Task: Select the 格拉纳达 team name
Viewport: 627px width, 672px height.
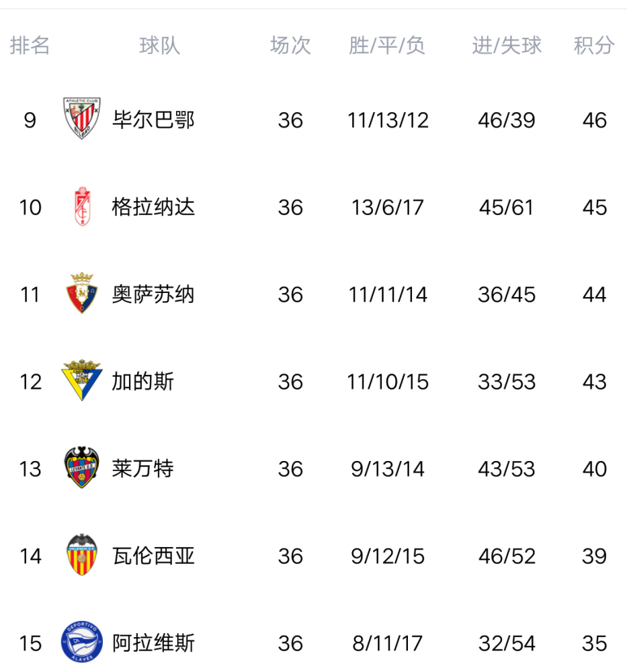Action: coord(153,207)
